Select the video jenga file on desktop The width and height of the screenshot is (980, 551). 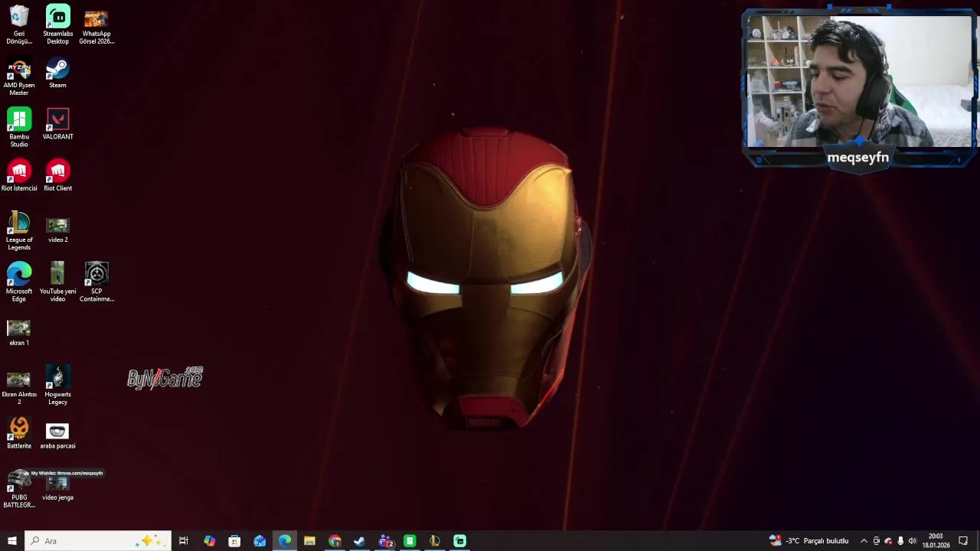57,488
